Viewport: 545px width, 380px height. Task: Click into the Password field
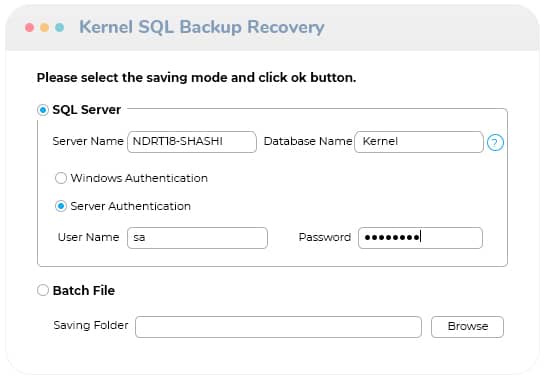[x=420, y=238]
